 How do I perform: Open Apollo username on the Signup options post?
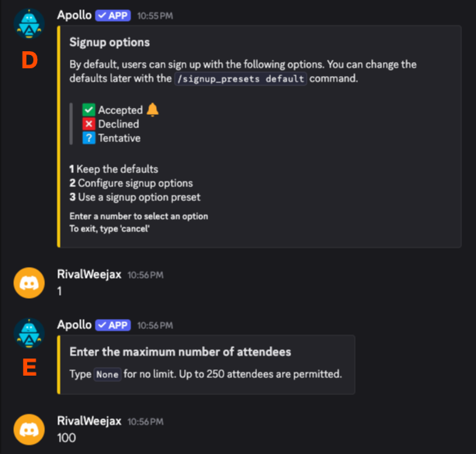click(x=75, y=16)
